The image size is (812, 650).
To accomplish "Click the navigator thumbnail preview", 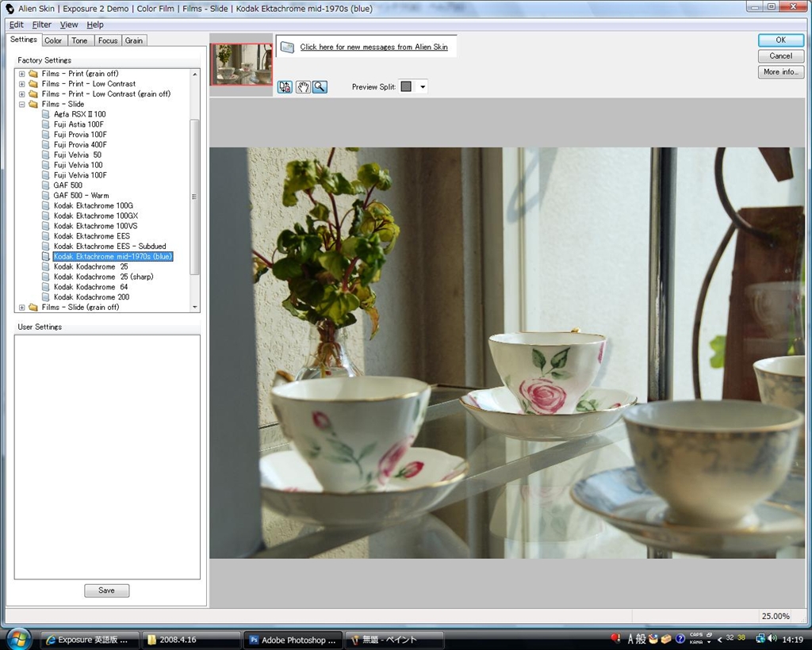I will pyautogui.click(x=241, y=65).
